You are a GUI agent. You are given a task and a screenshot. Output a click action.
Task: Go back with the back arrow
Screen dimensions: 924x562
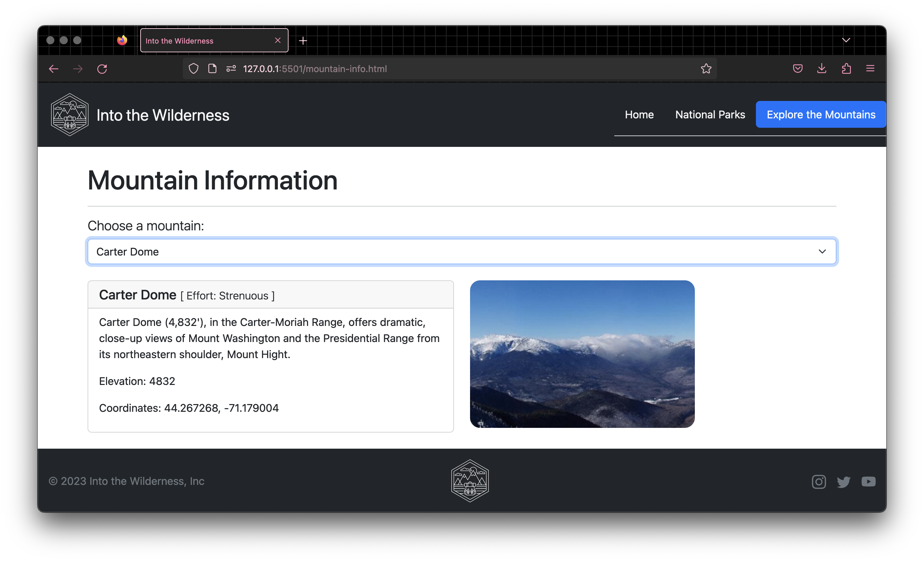click(54, 68)
